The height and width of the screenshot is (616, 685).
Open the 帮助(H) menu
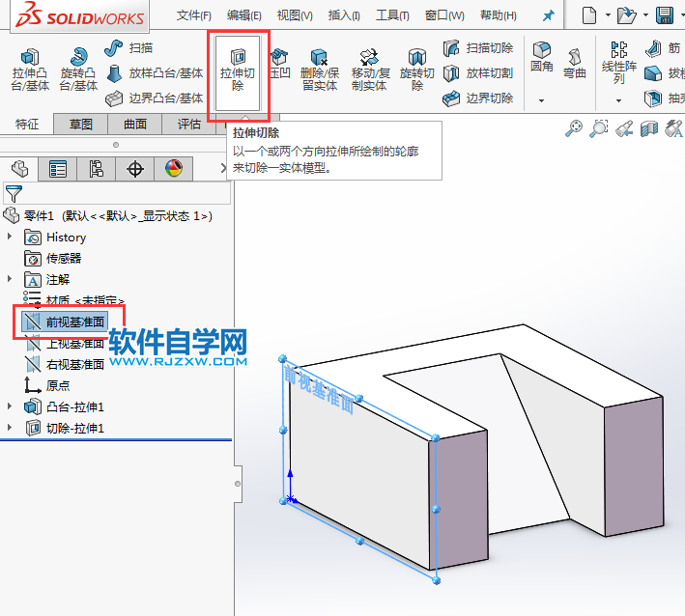(498, 16)
